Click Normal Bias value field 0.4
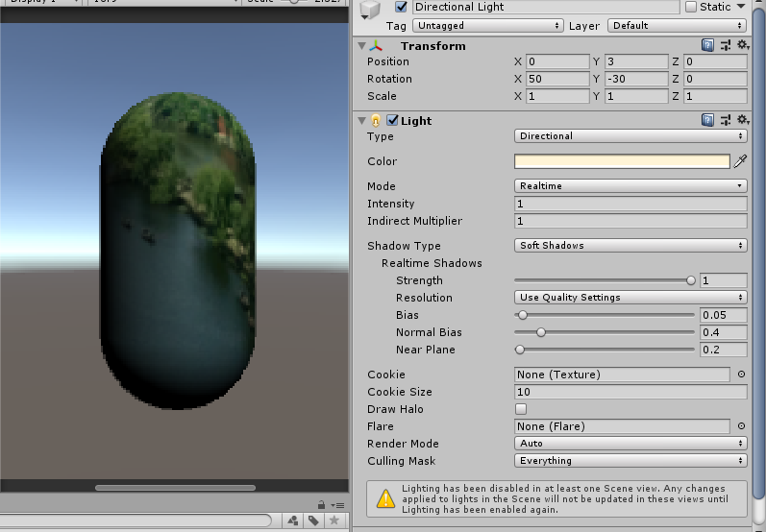The image size is (766, 532). [x=723, y=332]
